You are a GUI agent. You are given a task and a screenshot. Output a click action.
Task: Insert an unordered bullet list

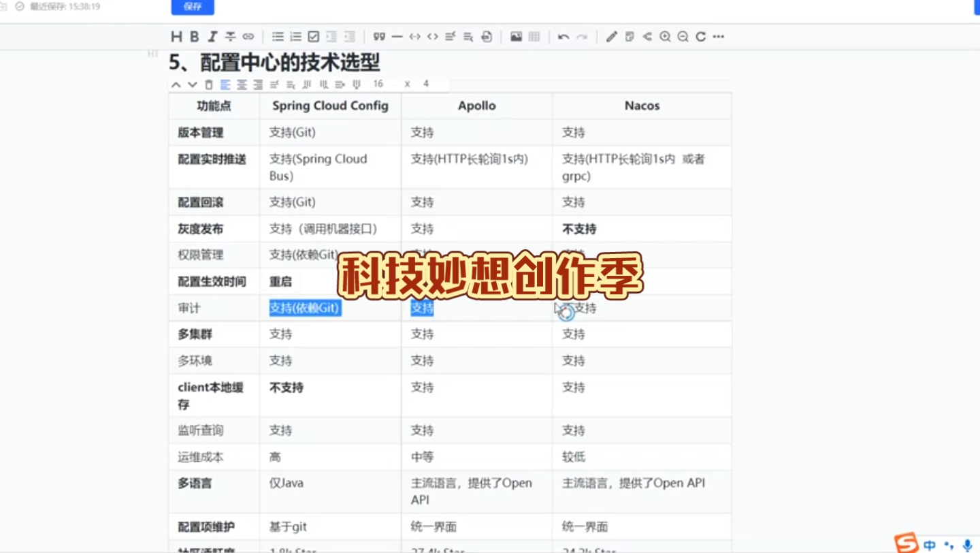(x=278, y=37)
